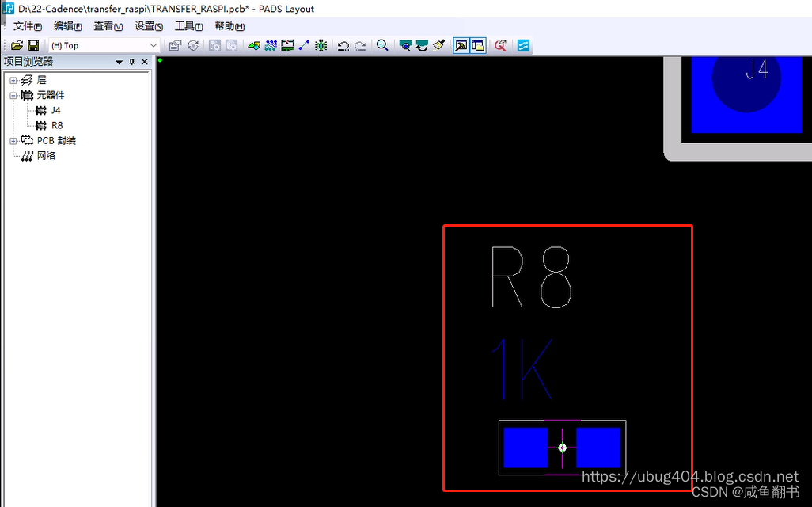Click the Board view icon
Image resolution: width=812 pixels, height=507 pixels.
tap(405, 46)
